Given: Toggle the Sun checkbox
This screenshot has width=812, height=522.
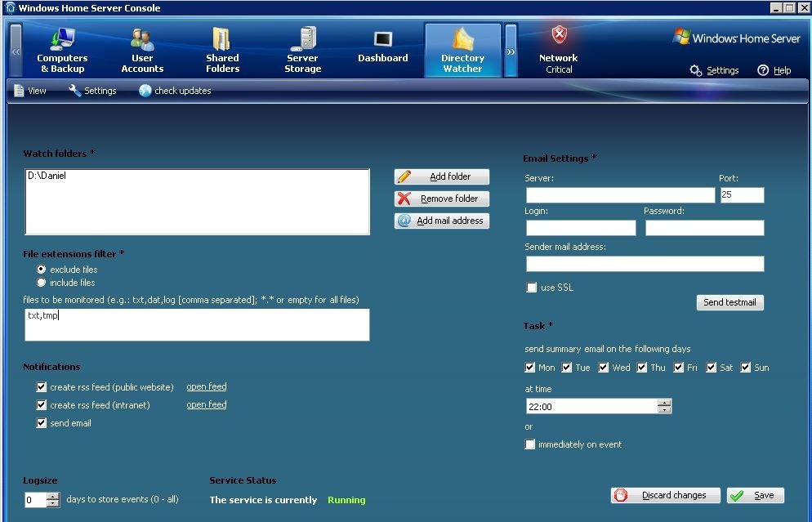Looking at the screenshot, I should (746, 368).
